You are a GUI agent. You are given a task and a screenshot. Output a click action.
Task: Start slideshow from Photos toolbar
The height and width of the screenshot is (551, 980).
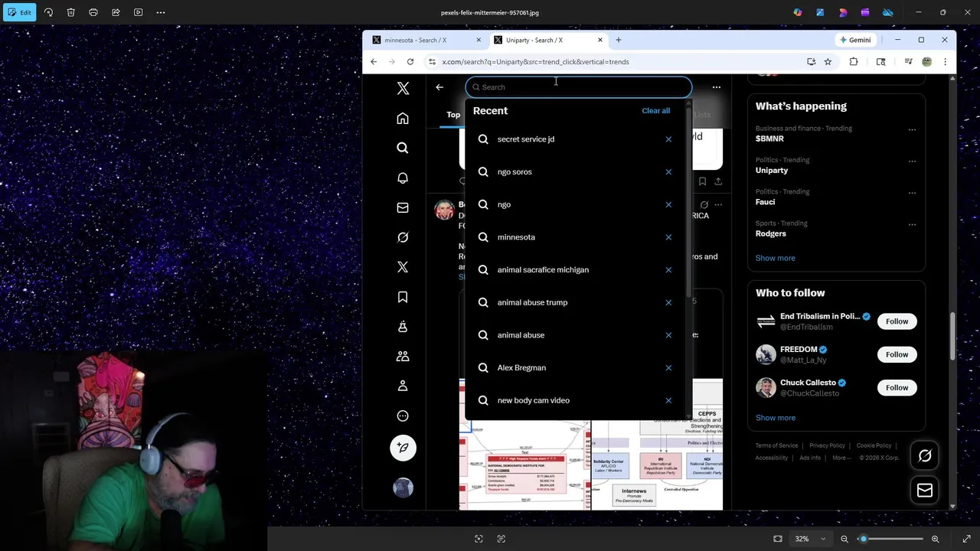point(138,12)
